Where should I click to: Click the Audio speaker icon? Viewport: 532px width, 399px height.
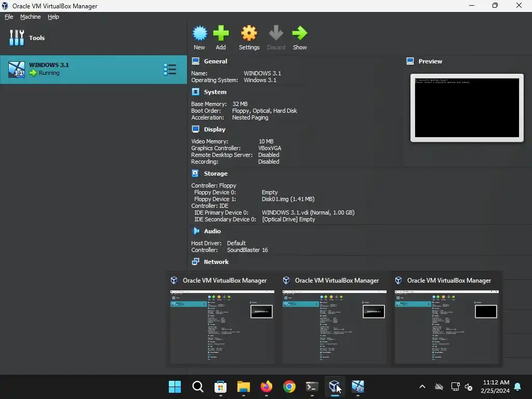pyautogui.click(x=195, y=231)
